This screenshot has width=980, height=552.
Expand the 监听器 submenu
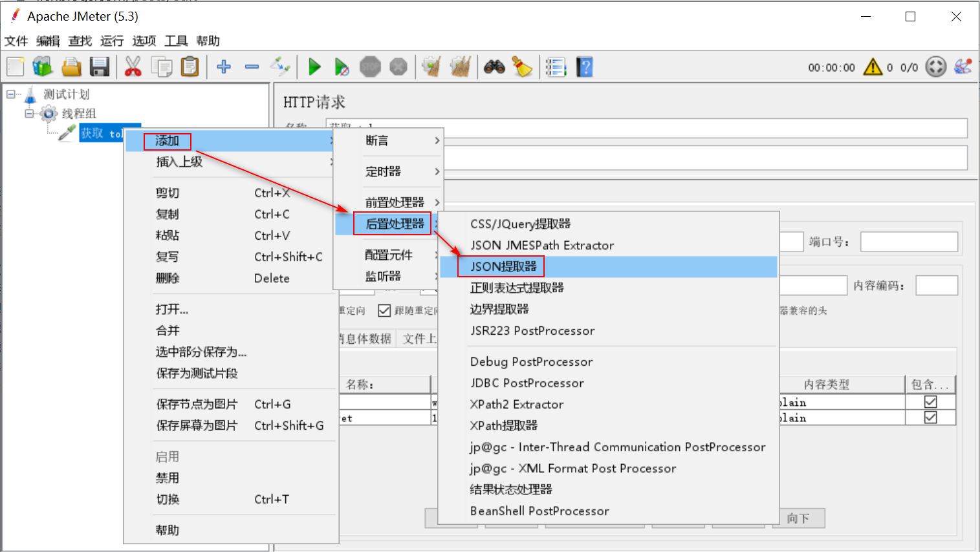(x=389, y=276)
